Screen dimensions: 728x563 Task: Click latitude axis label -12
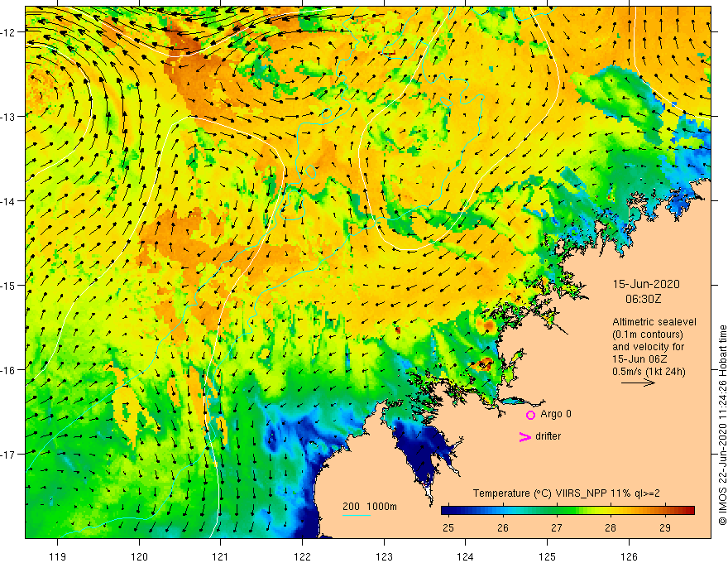(x=8, y=32)
